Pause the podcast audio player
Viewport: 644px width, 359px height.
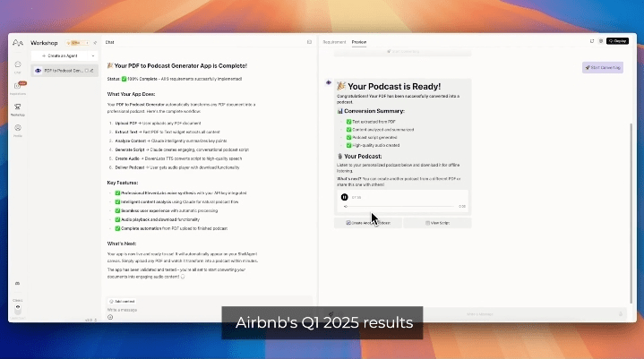tap(344, 197)
